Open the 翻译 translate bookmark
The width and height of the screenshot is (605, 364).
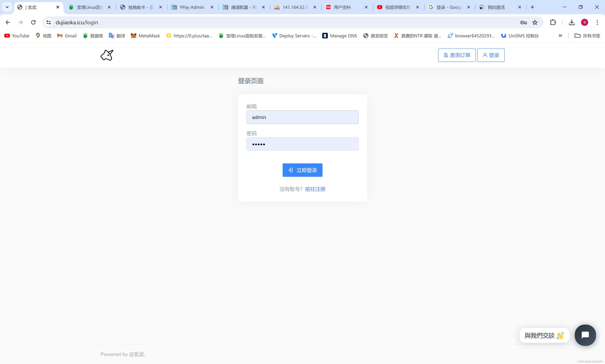point(117,36)
